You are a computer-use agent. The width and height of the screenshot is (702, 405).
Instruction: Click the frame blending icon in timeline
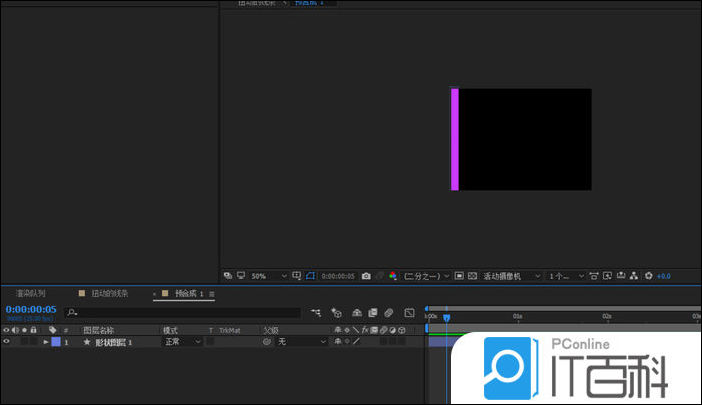[x=372, y=312]
